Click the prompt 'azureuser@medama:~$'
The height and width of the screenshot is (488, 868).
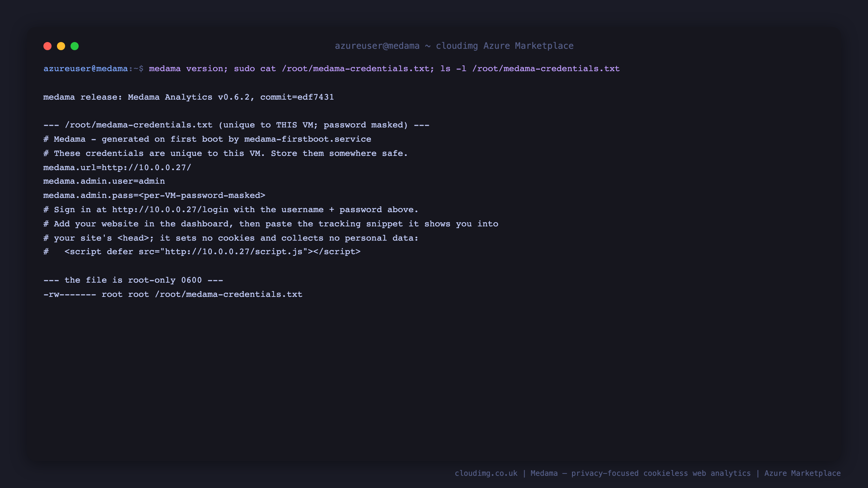pyautogui.click(x=93, y=69)
